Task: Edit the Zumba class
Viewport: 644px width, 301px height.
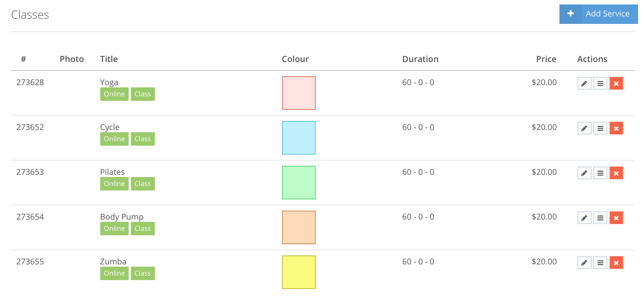Action: point(584,262)
